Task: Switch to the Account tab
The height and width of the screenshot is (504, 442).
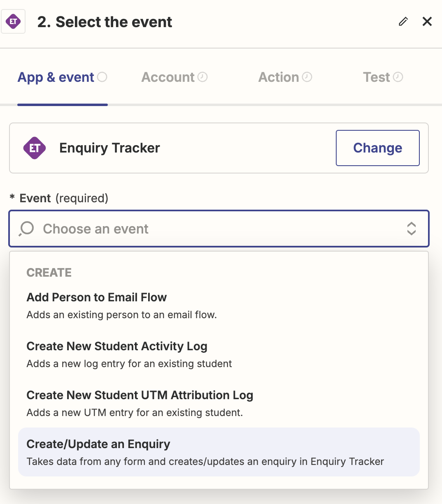Action: click(x=168, y=77)
